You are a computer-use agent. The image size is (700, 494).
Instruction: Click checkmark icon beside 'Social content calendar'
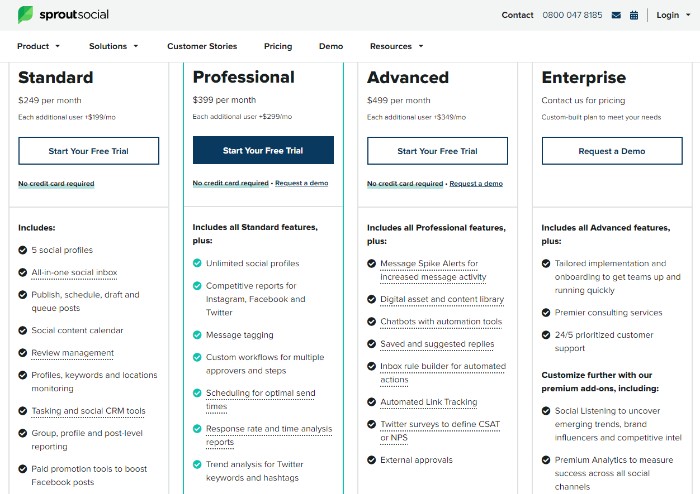(23, 330)
